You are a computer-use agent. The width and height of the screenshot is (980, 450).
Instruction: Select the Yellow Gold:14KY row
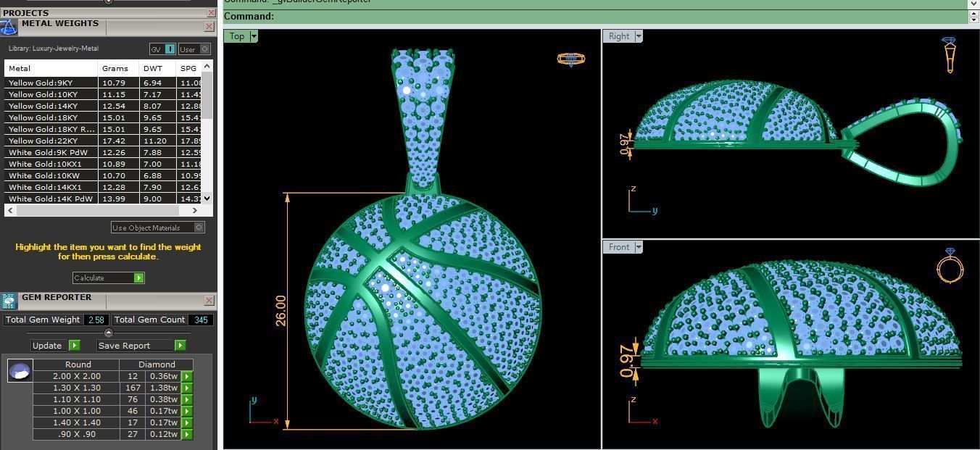click(x=103, y=106)
